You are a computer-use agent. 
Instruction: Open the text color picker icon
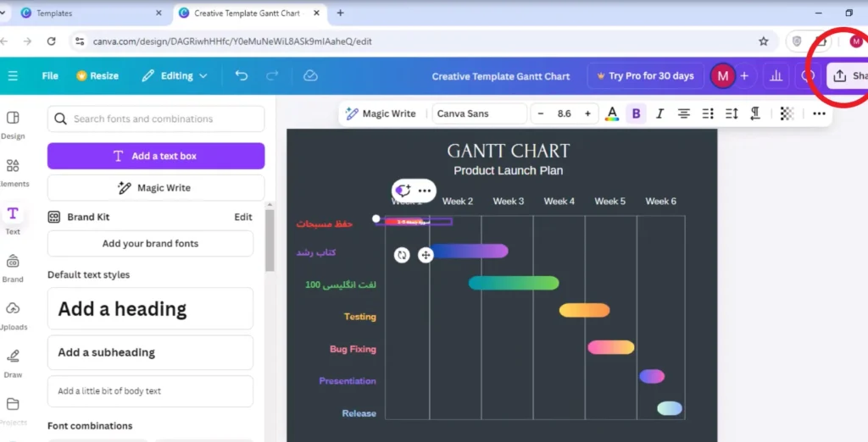612,113
